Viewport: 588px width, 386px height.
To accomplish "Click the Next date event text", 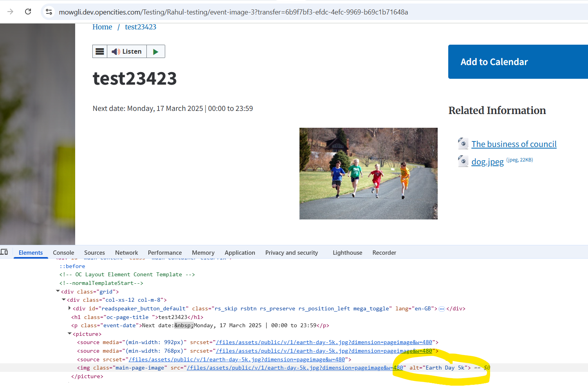I will (173, 109).
